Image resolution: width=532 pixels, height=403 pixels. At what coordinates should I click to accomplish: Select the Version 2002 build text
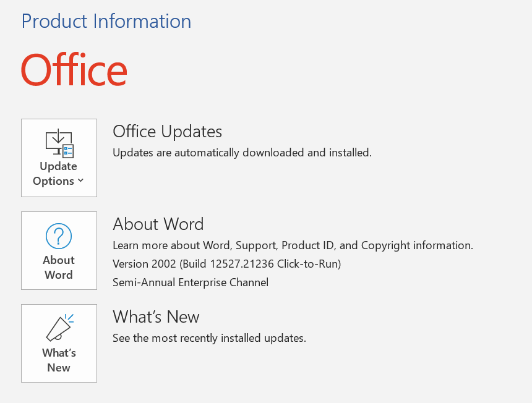coord(226,263)
